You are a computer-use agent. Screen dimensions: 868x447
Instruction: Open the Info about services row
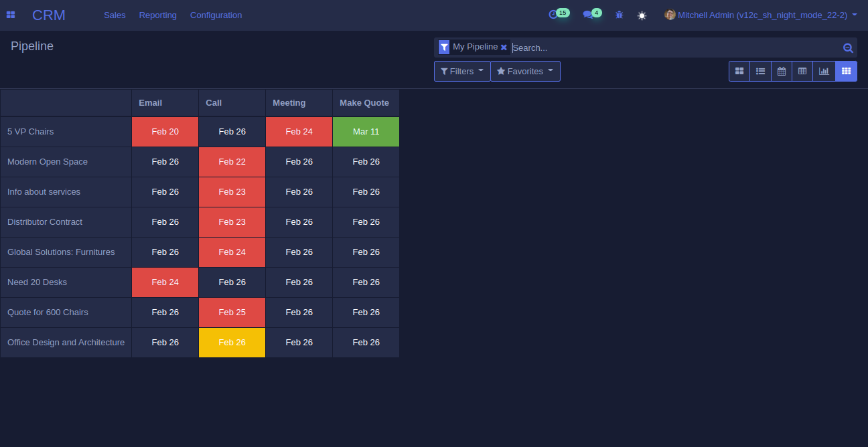66,192
